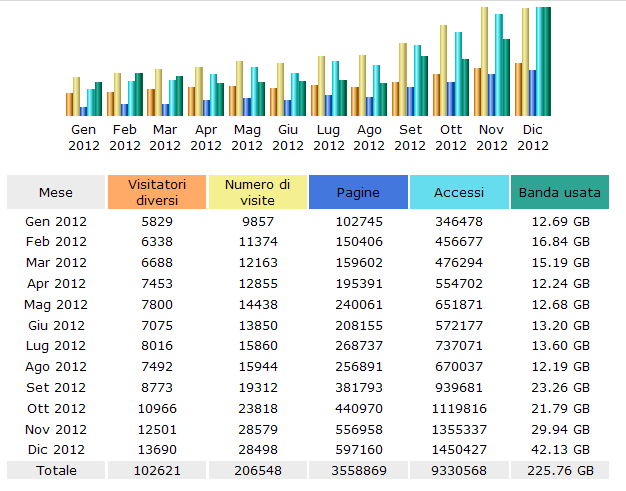Click visits value 15860
This screenshot has width=626, height=491.
coord(258,346)
